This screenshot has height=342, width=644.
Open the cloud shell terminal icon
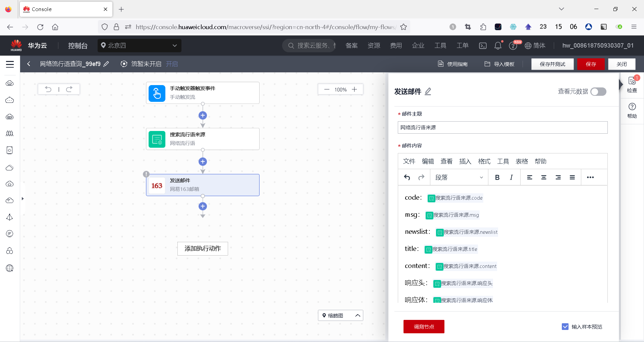(x=483, y=46)
